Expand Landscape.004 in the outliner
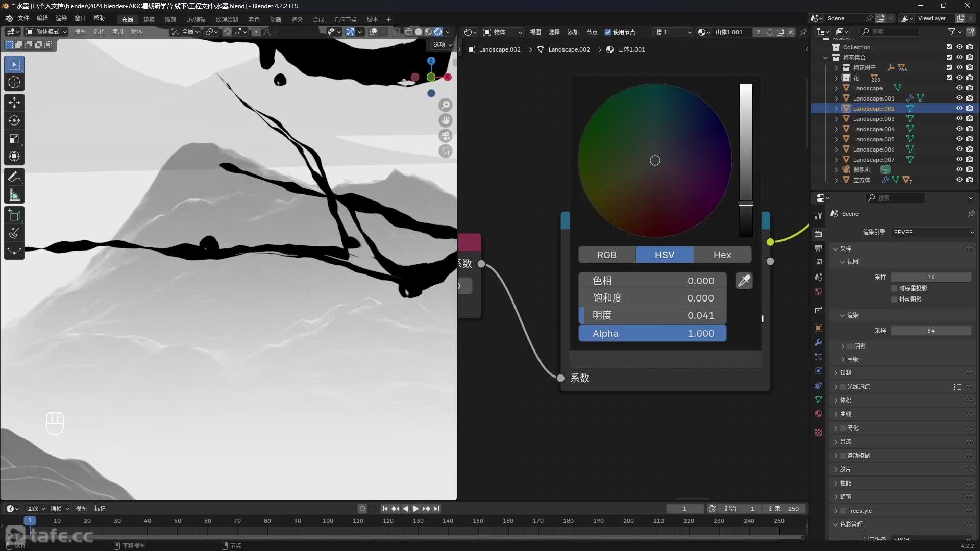Viewport: 980px width, 551px height. point(836,129)
